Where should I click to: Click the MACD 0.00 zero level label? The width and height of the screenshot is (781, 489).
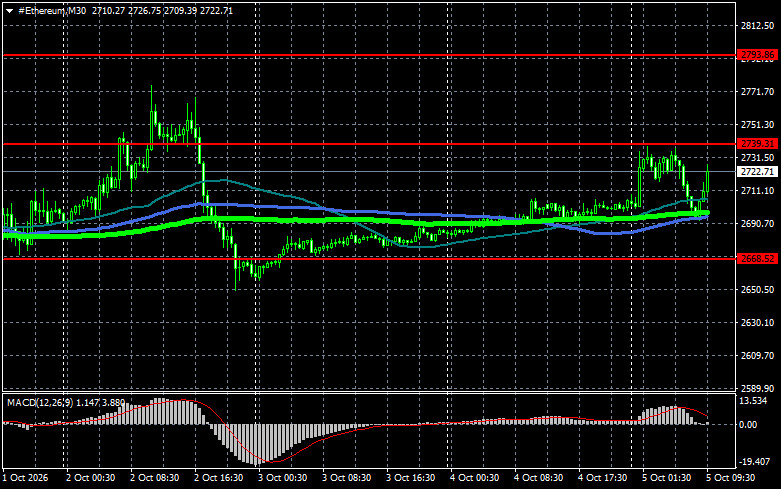748,425
